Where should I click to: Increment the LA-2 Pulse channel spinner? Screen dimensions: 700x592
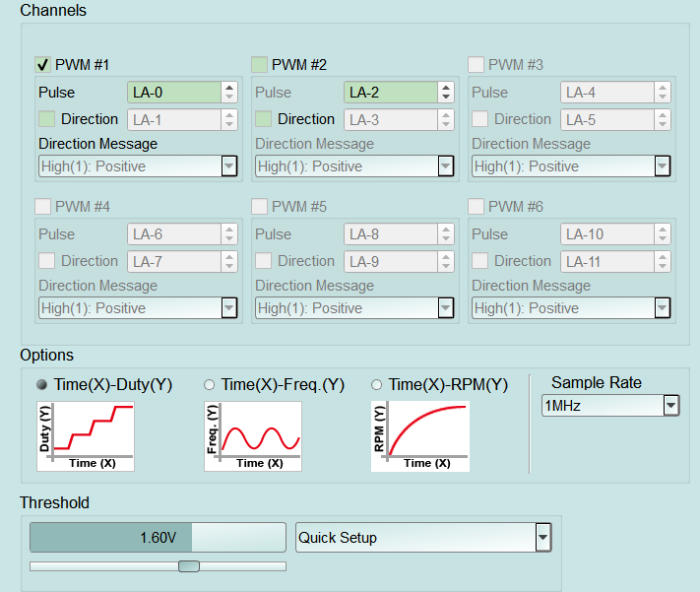446,87
